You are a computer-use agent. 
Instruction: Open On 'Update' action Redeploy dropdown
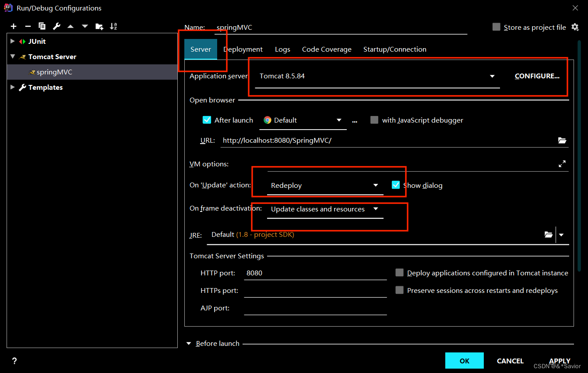coord(325,186)
